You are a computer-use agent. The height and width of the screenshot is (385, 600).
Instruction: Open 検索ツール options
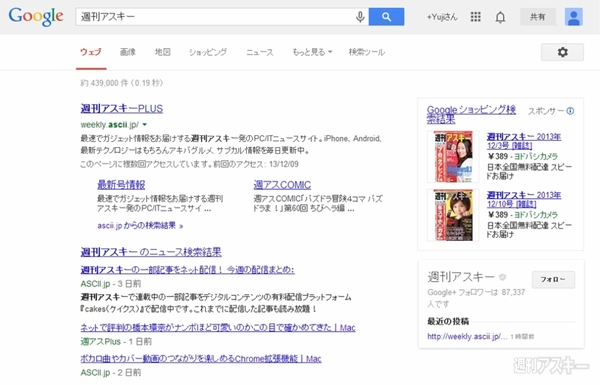click(367, 52)
